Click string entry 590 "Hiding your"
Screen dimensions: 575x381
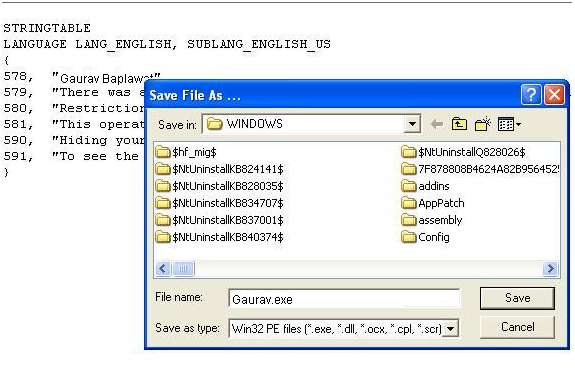(73, 140)
